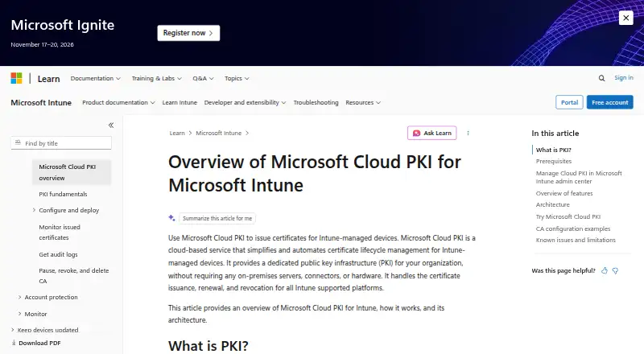Expand Developer and extensibility menu
The image size is (644, 354).
coord(245,103)
